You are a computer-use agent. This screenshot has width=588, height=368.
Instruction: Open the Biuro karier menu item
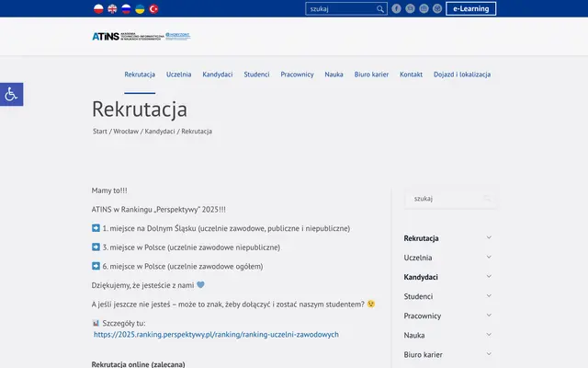371,75
